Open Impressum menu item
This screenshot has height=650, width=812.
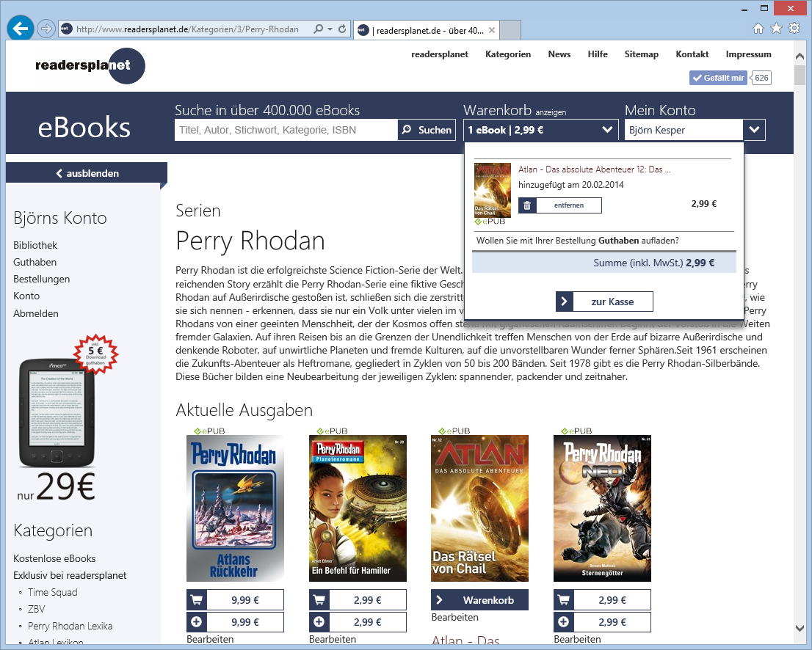748,54
